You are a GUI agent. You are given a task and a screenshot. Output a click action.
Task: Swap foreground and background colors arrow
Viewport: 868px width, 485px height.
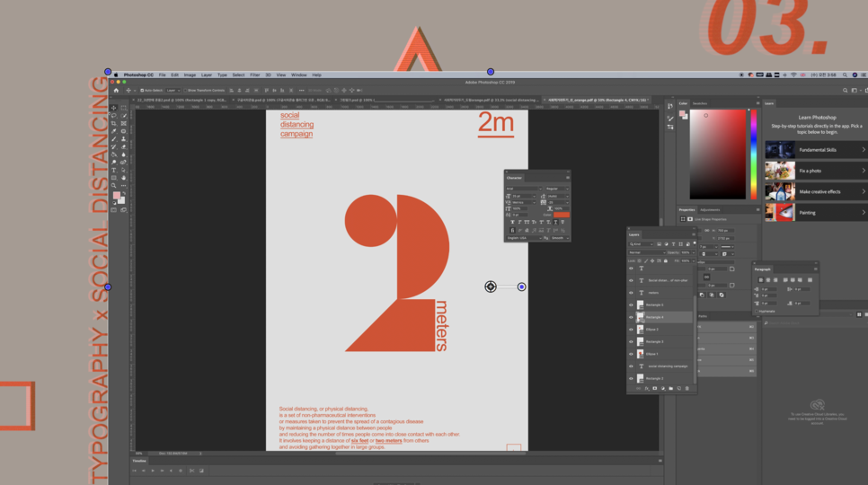tap(125, 192)
